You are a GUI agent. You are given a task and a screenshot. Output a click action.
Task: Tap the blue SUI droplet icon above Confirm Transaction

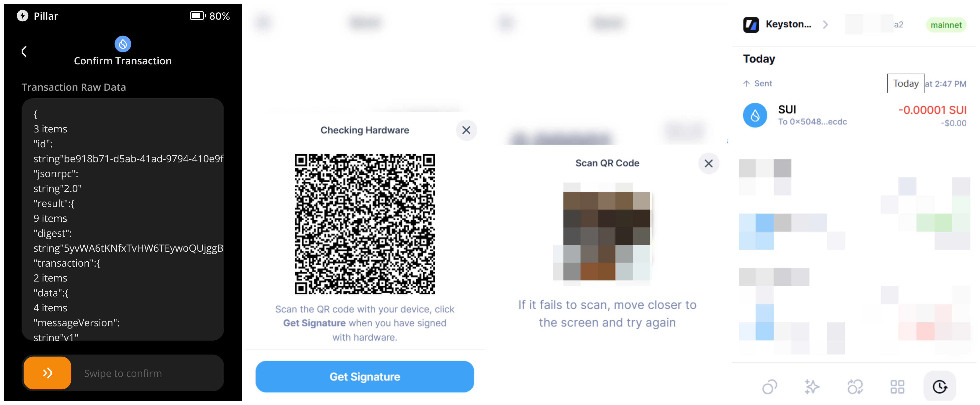click(x=123, y=44)
